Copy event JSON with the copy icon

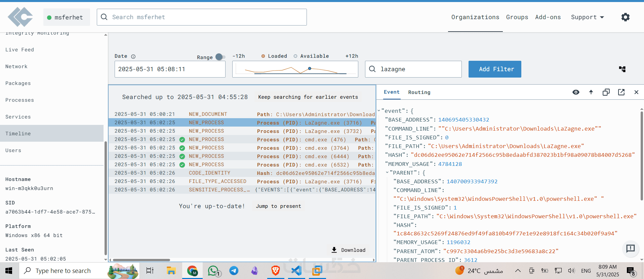[606, 92]
